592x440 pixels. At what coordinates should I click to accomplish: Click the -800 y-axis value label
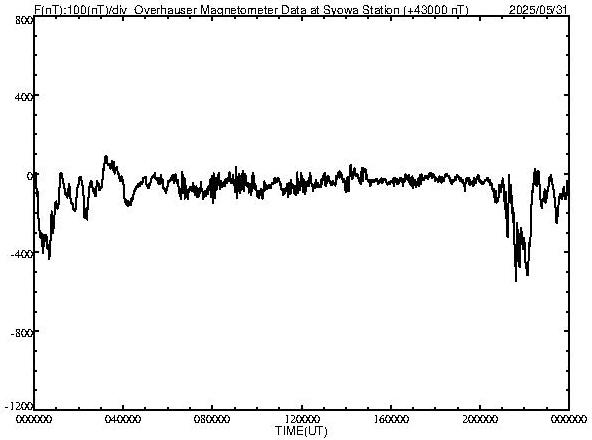pyautogui.click(x=22, y=333)
